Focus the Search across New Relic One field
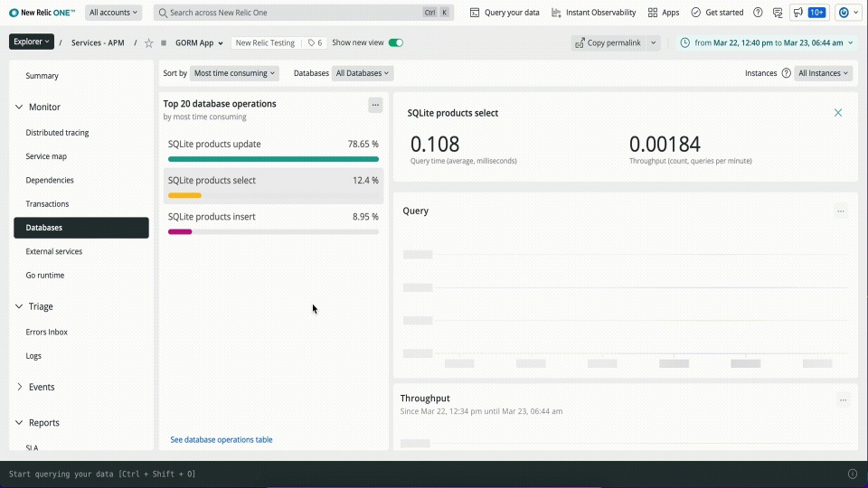 click(304, 12)
